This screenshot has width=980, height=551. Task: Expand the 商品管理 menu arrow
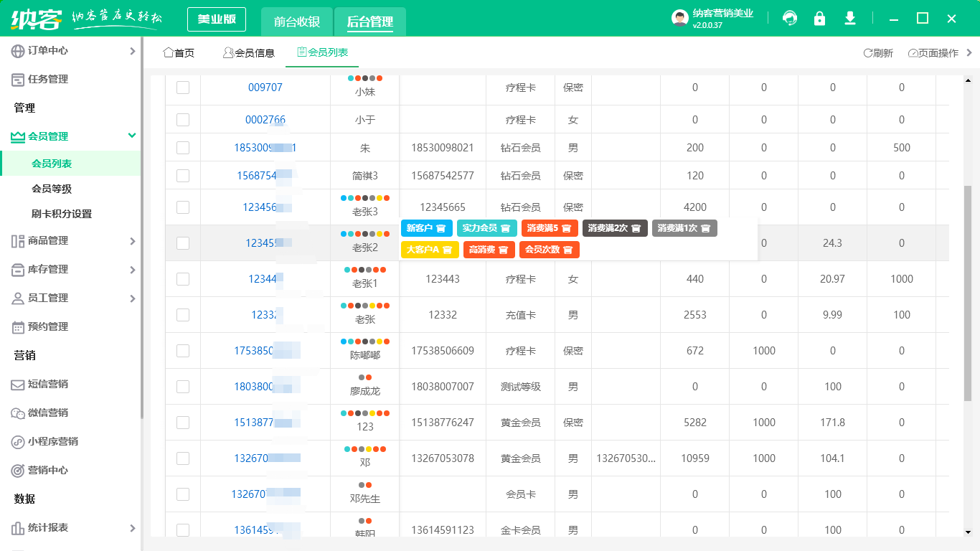[x=132, y=241]
